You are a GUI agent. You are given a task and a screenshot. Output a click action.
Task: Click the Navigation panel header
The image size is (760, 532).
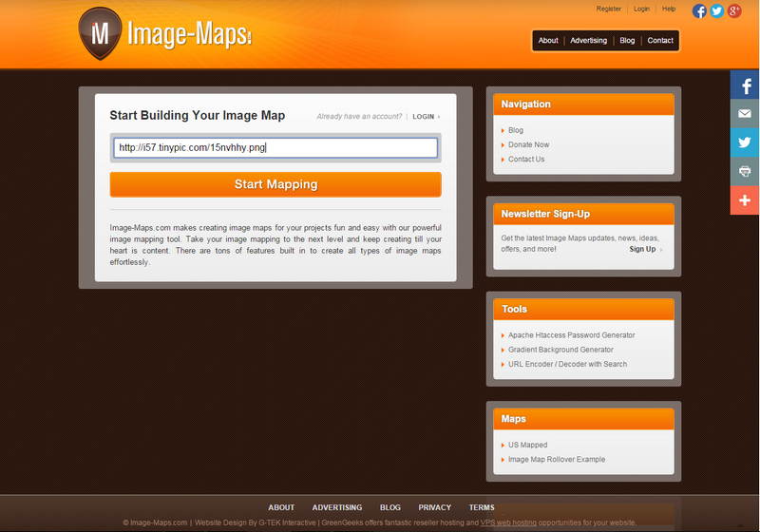tap(583, 104)
